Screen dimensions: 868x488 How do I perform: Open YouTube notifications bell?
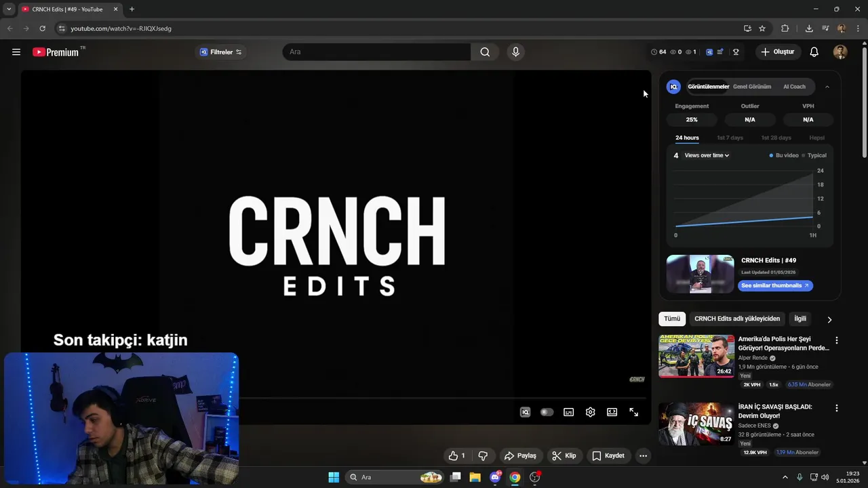point(814,52)
